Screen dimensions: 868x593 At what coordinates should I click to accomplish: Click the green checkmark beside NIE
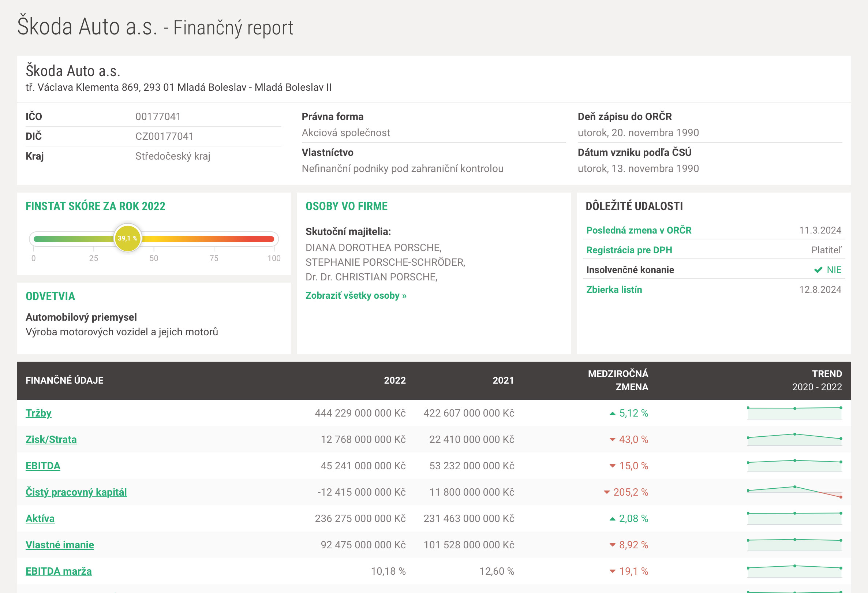pos(818,270)
